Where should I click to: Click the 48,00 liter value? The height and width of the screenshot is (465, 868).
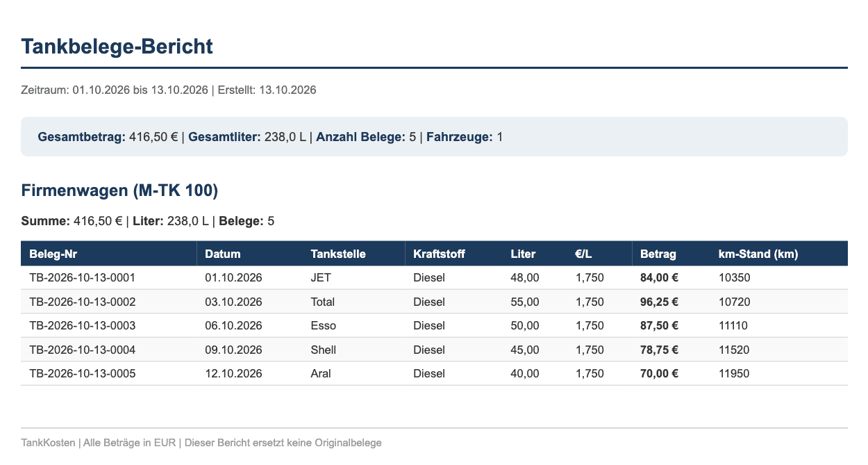(x=525, y=278)
